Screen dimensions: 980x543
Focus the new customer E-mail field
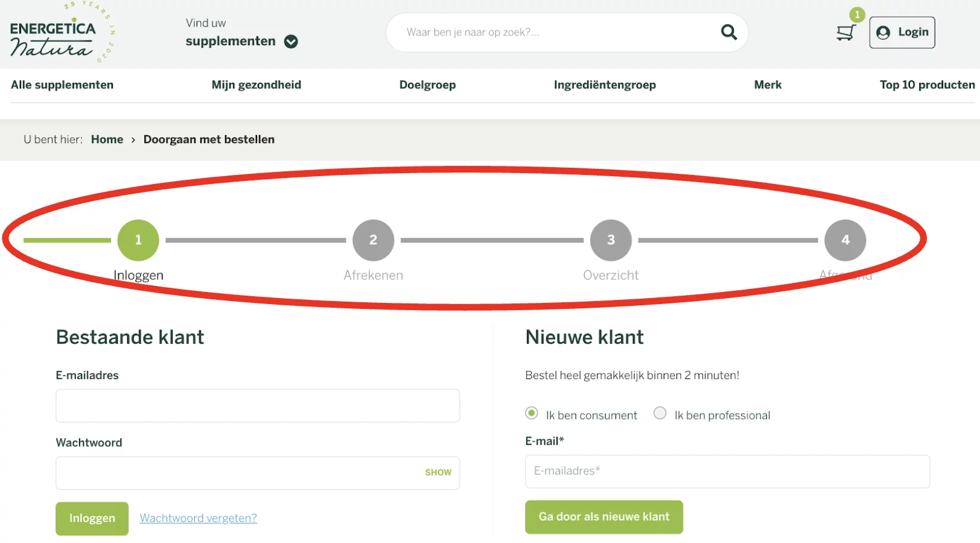727,471
